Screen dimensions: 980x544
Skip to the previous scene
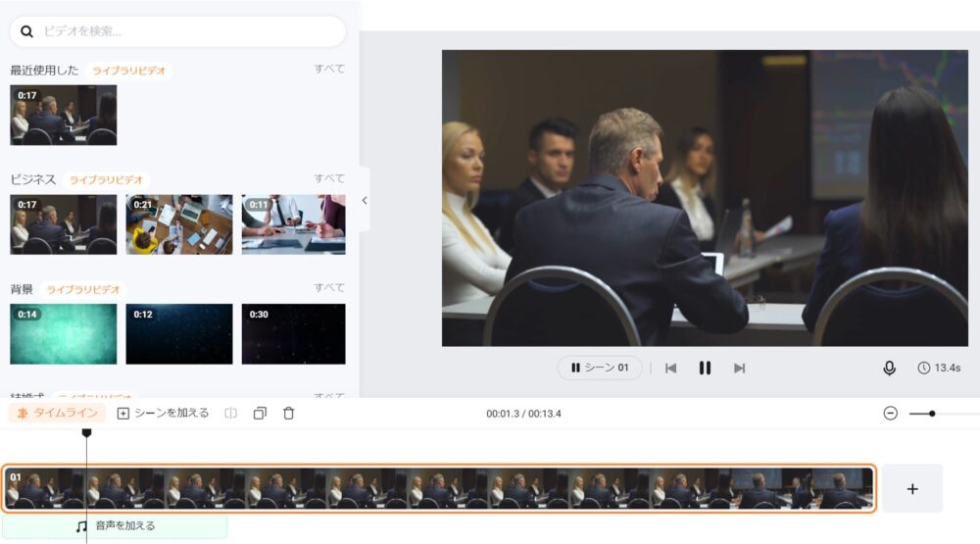(670, 369)
